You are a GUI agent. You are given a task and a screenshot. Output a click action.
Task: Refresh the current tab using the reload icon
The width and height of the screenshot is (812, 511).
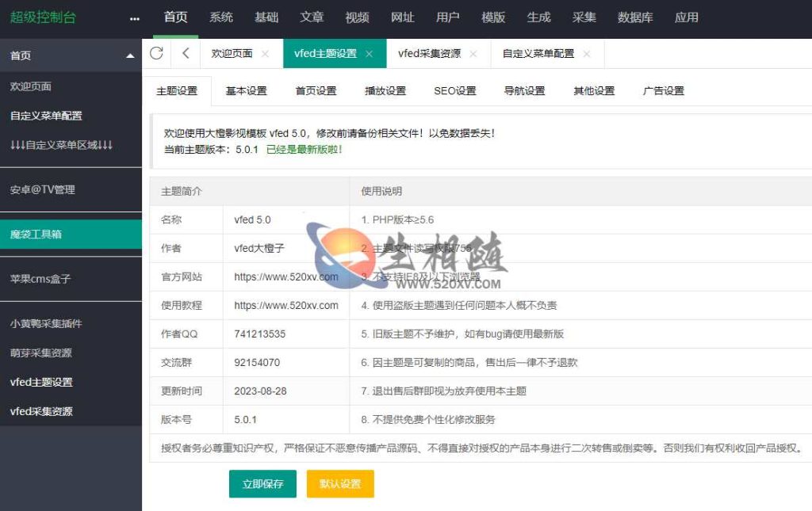[x=156, y=53]
